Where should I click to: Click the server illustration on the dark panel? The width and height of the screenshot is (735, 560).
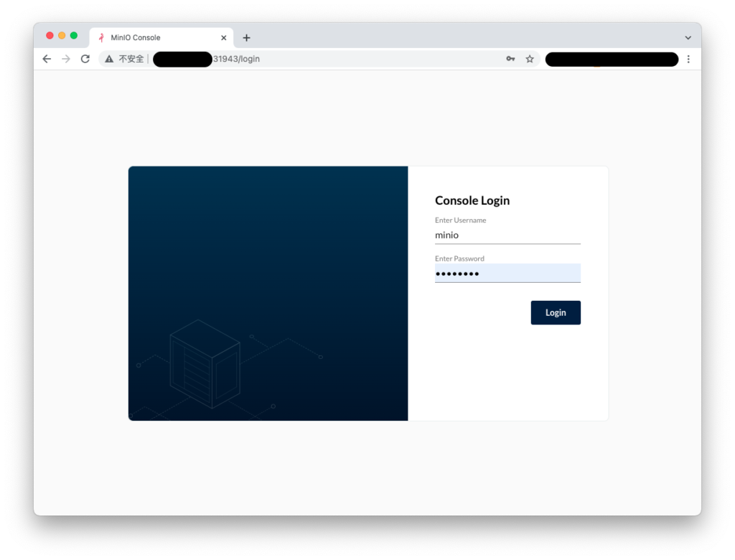click(x=205, y=364)
